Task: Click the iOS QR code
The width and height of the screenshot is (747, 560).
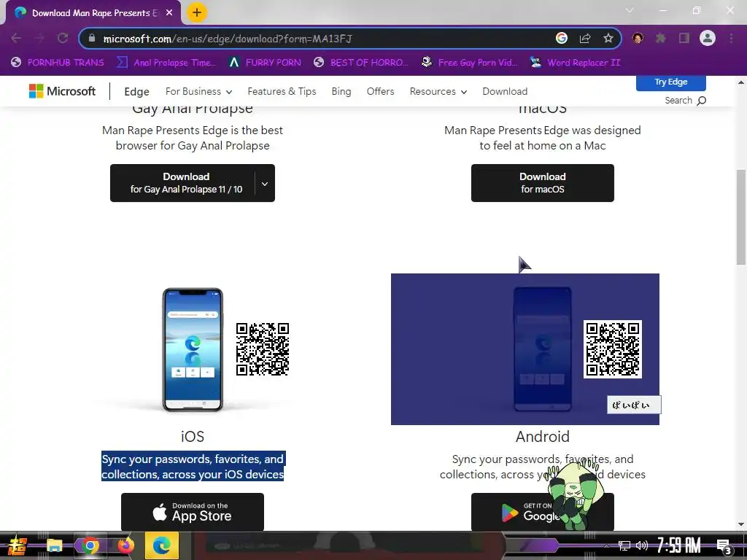Action: (263, 349)
